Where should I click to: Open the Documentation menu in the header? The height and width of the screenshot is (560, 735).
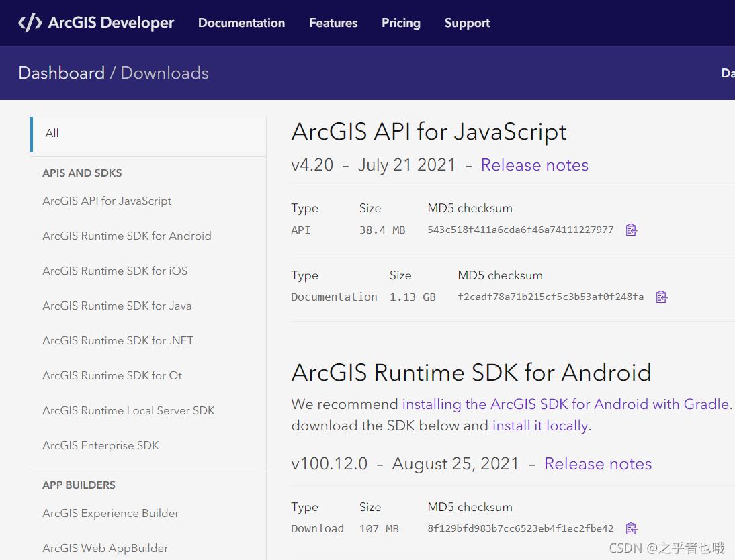(241, 23)
